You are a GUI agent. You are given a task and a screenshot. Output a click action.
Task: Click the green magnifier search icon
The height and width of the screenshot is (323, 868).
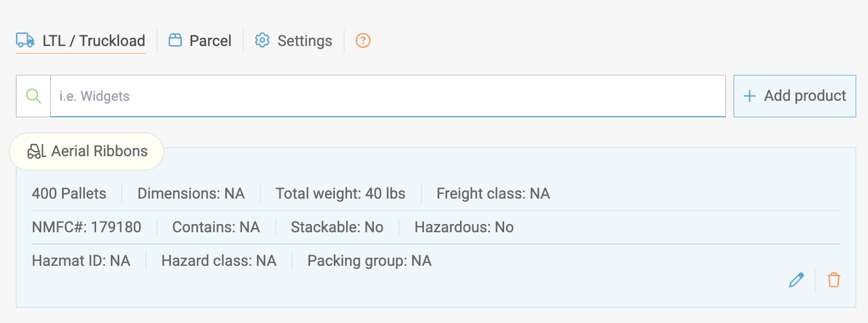pos(34,96)
